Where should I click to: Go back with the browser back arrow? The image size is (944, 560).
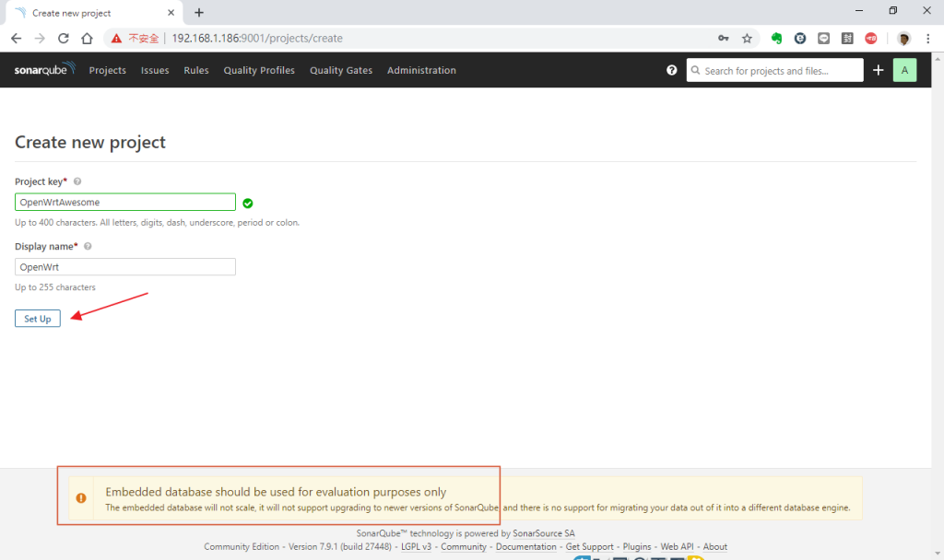click(17, 39)
